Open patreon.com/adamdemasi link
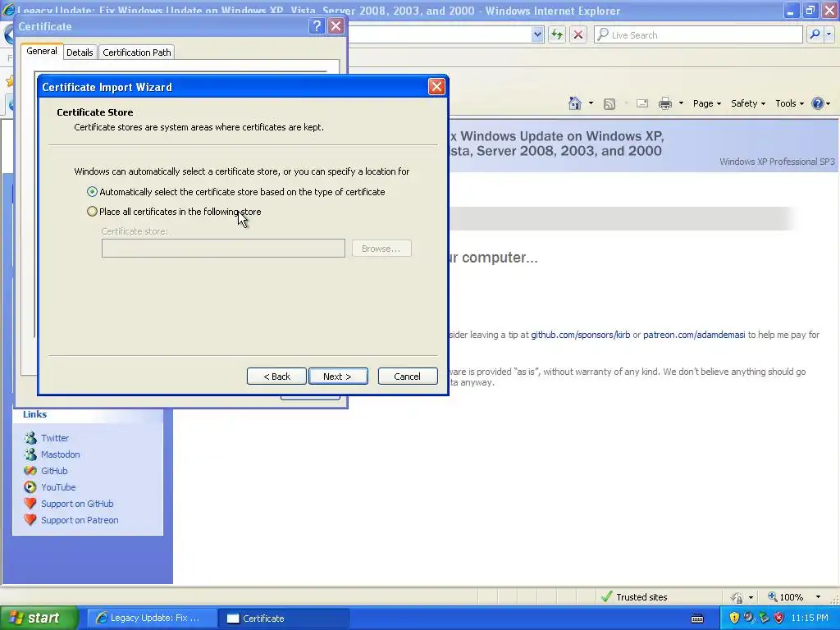This screenshot has width=840, height=630. pyautogui.click(x=694, y=335)
